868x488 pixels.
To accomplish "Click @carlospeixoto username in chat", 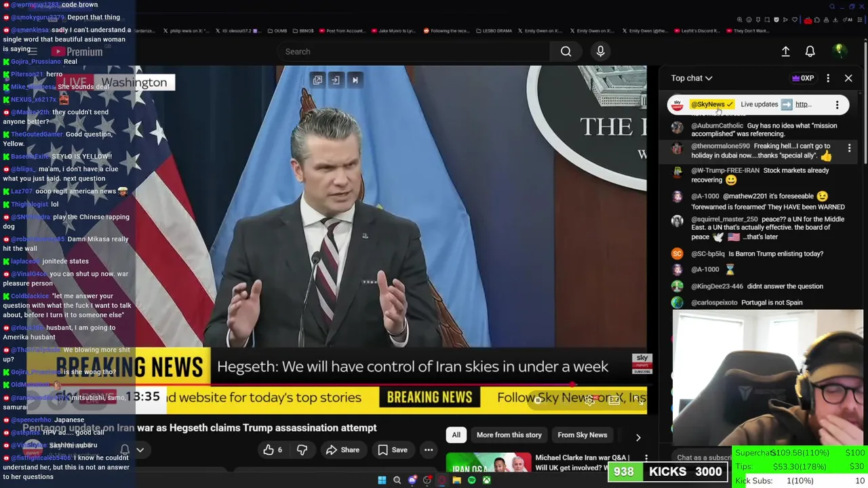I will click(714, 303).
